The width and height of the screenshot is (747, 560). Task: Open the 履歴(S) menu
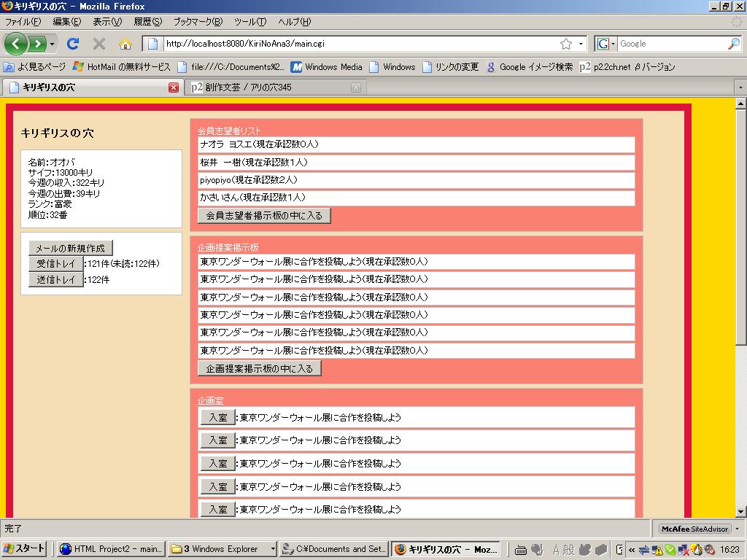tap(147, 21)
